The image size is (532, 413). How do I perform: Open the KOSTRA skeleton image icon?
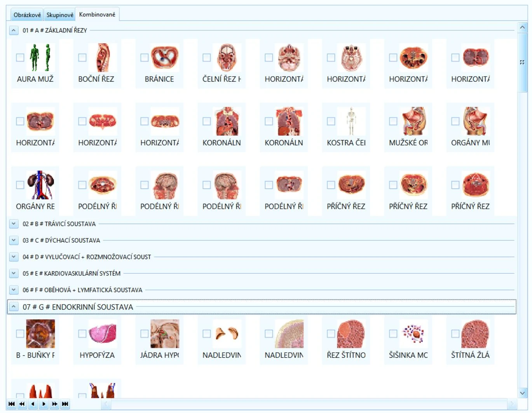351,121
